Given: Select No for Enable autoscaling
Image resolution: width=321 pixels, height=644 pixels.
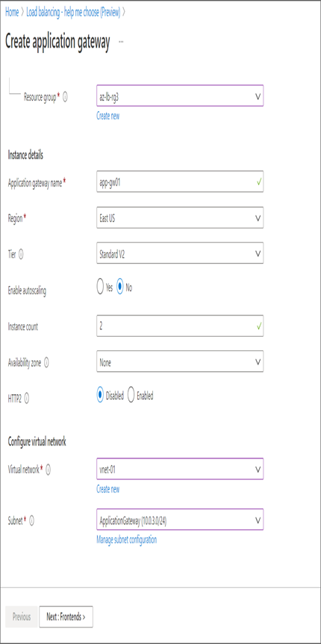Looking at the screenshot, I should (x=120, y=288).
